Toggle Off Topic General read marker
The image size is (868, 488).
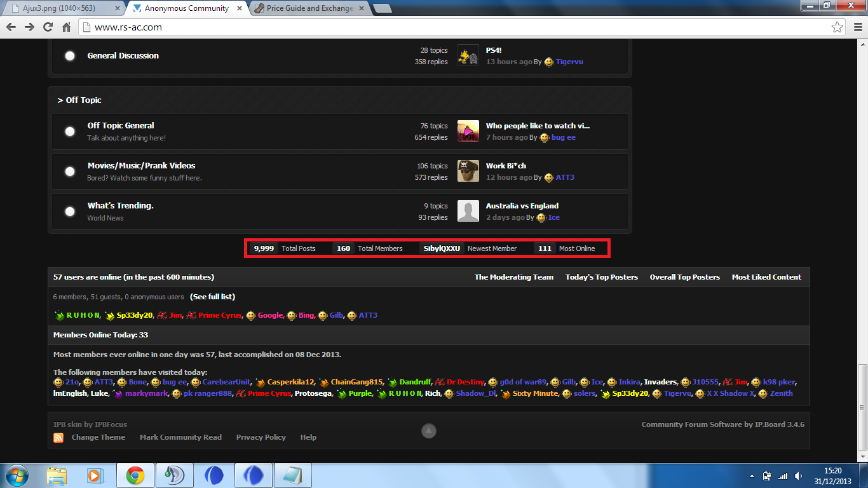click(70, 132)
